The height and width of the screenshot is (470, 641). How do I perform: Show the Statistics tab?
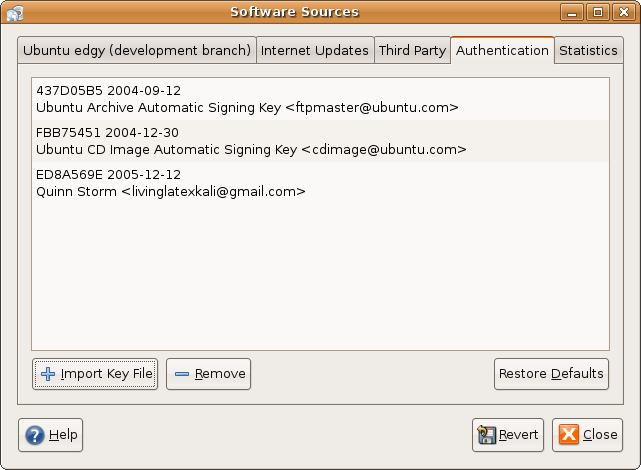(x=588, y=51)
